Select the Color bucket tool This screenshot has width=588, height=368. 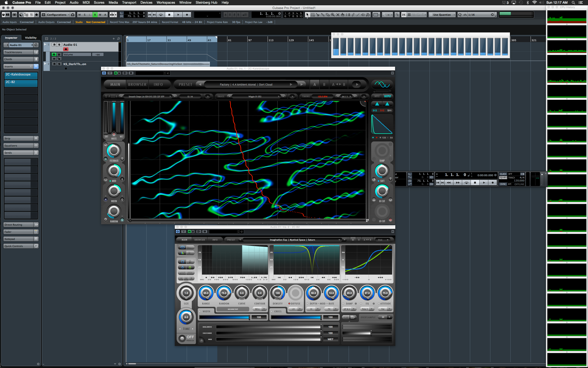368,15
